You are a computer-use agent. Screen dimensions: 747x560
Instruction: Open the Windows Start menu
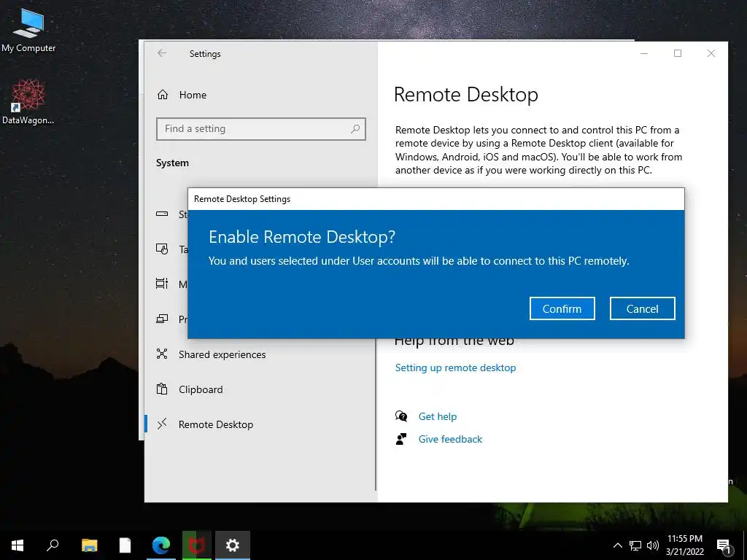tap(18, 545)
